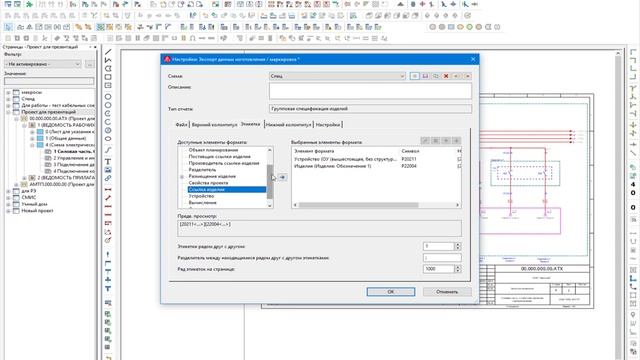Switch to the Настройки tab
Viewport: 640px width, 360px height.
pos(327,124)
